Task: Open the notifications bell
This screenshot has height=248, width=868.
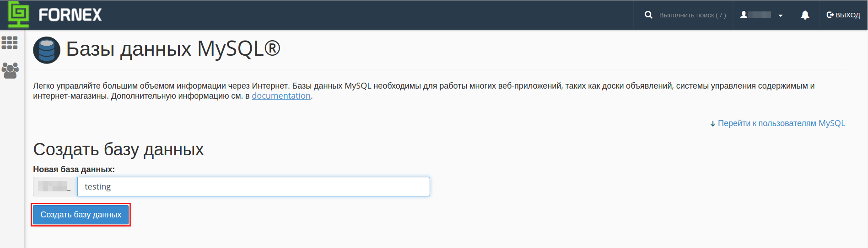Action: (805, 15)
